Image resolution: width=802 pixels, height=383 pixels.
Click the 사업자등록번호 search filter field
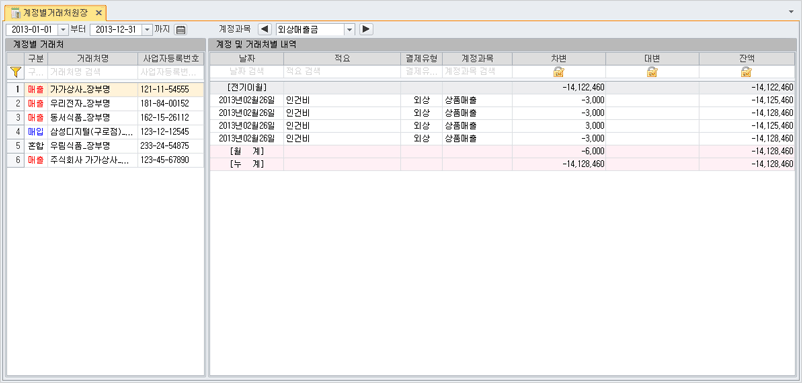(171, 72)
